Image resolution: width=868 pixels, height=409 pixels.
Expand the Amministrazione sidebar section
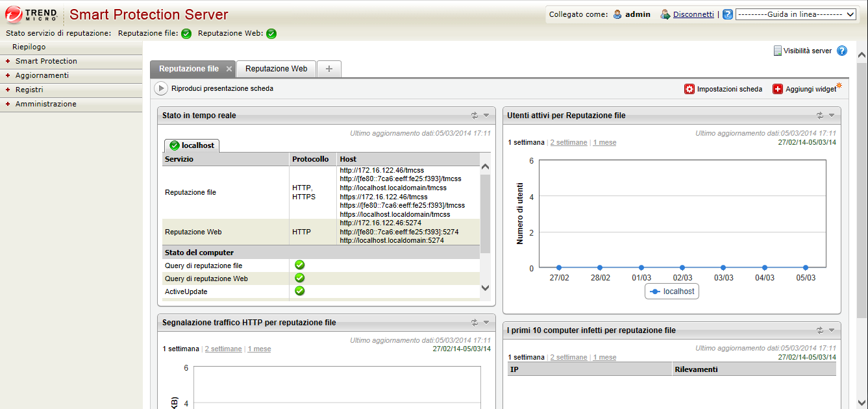[45, 104]
